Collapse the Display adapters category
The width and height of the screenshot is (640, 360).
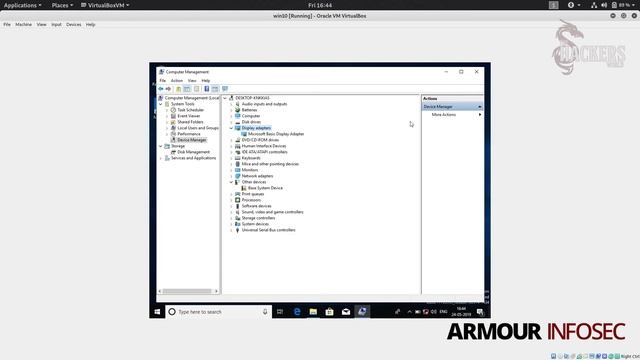click(231, 128)
